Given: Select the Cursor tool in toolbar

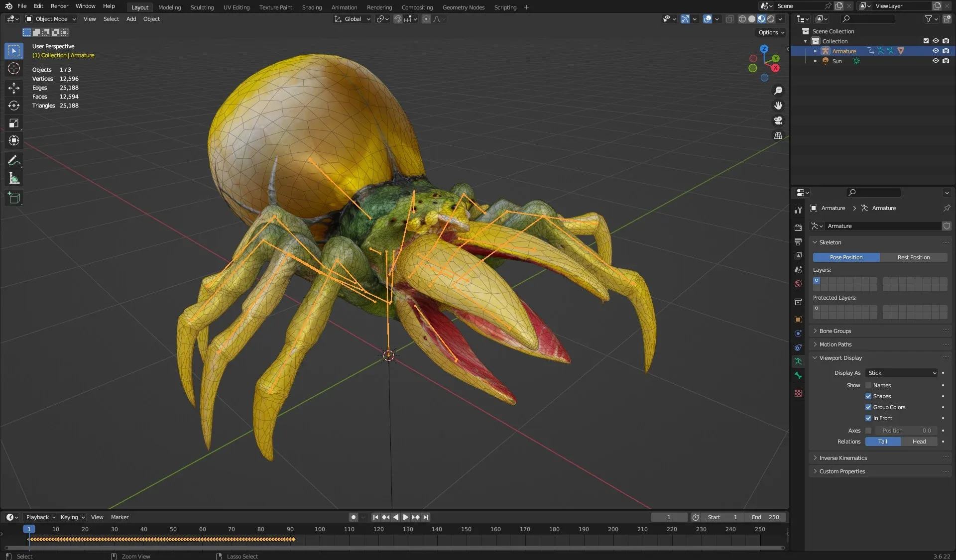Looking at the screenshot, I should click(x=14, y=69).
